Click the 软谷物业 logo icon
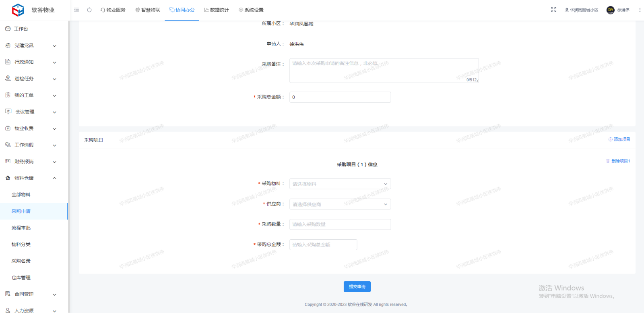This screenshot has height=313, width=644. click(x=18, y=10)
